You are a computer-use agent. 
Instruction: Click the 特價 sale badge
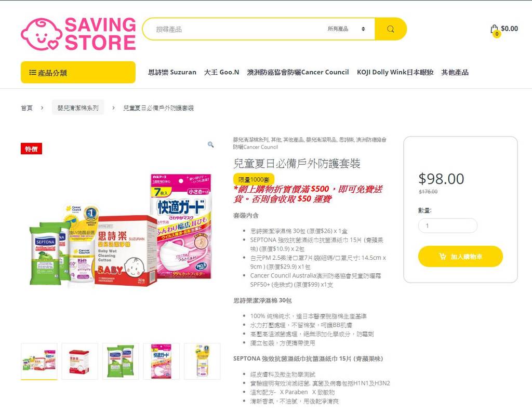[31, 149]
